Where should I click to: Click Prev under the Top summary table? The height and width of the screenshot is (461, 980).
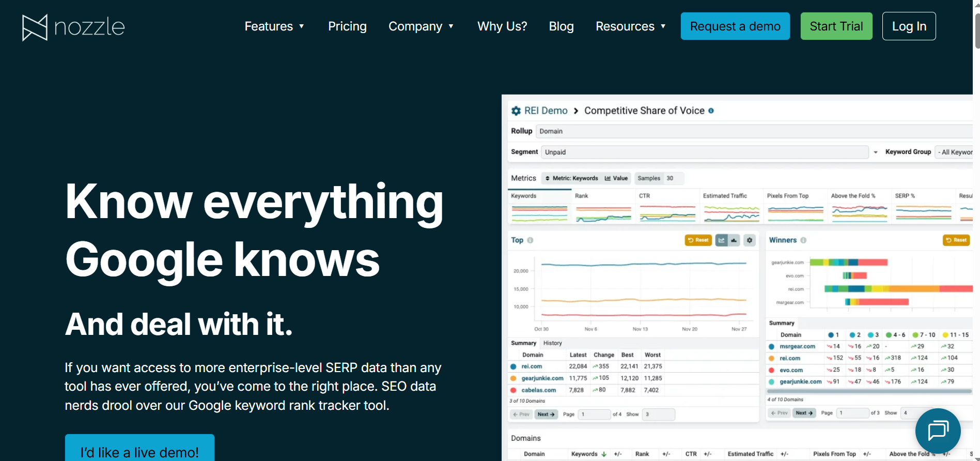pyautogui.click(x=521, y=414)
